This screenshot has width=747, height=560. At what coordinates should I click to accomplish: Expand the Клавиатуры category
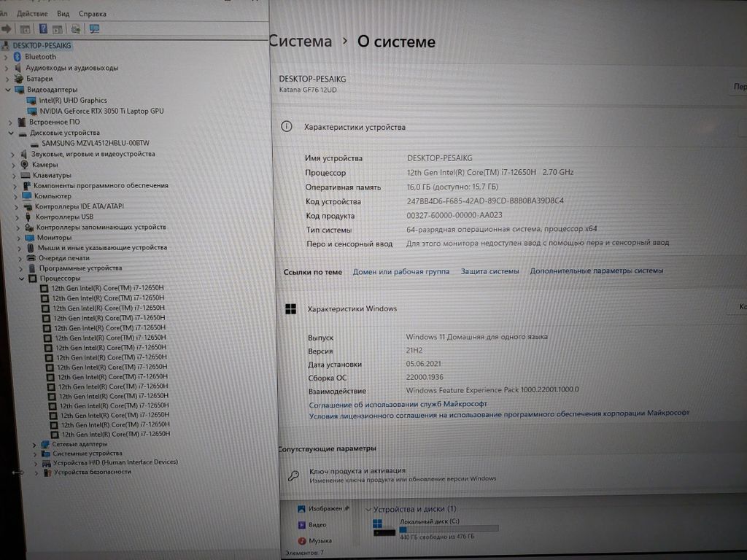coord(14,175)
